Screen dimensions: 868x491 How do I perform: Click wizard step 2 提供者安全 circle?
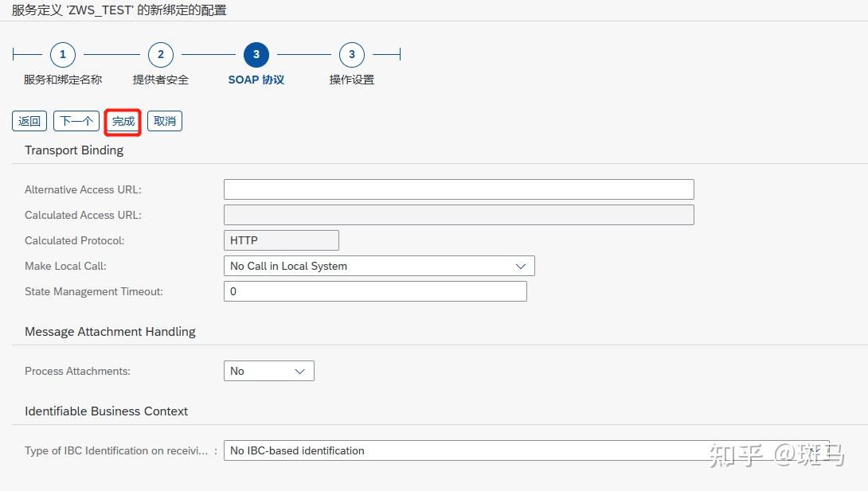[160, 54]
